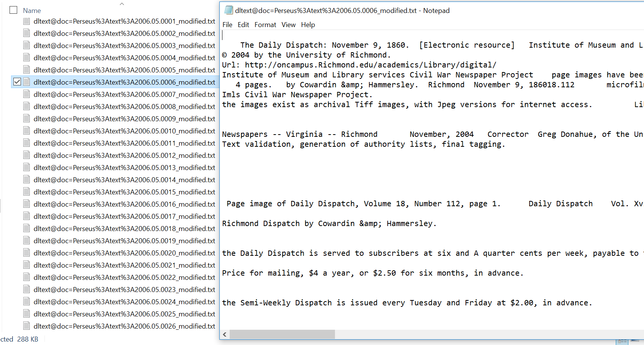The height and width of the screenshot is (345, 644).
Task: Click the file icon of 2006.05.0014_modified.txt
Action: (x=26, y=180)
